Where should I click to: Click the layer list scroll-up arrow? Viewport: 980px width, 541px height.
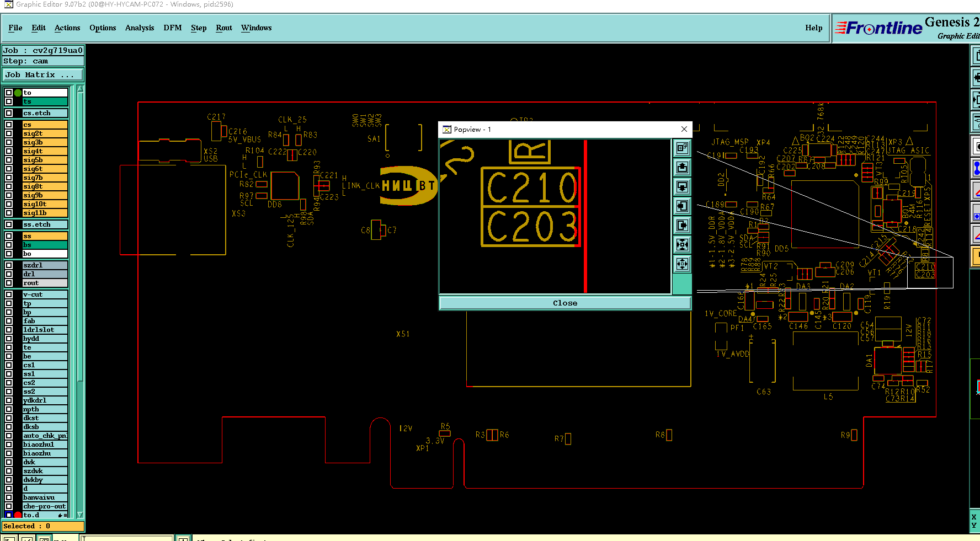point(81,89)
